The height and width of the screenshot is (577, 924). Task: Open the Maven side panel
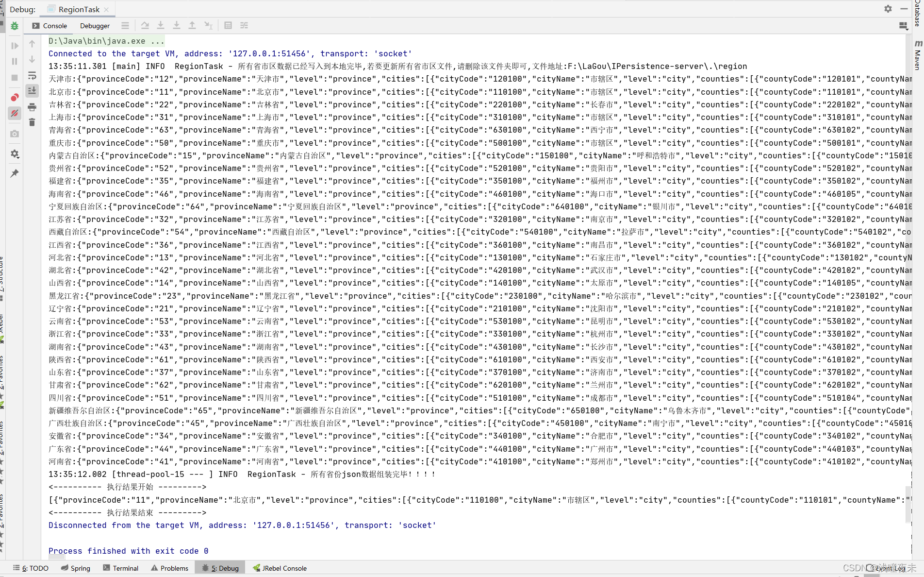[x=918, y=55]
